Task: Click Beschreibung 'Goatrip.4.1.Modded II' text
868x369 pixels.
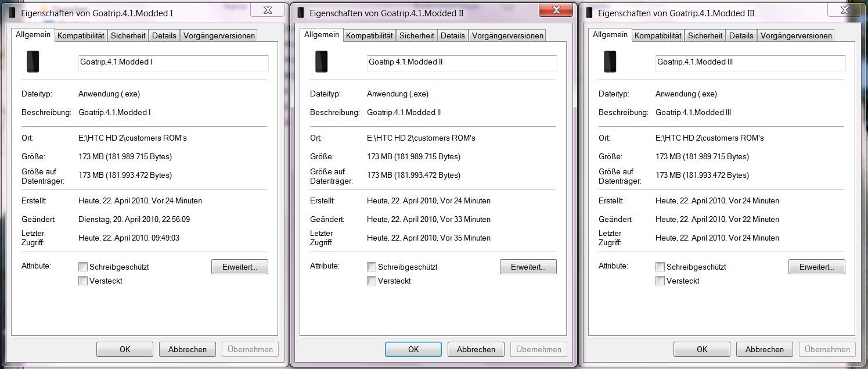Action: (x=404, y=113)
